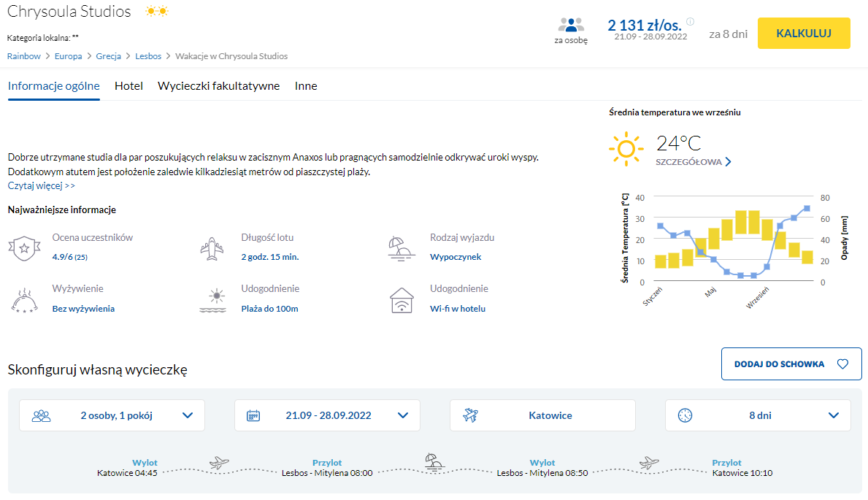
Task: Open the 8 dni duration dropdown
Action: coord(758,415)
